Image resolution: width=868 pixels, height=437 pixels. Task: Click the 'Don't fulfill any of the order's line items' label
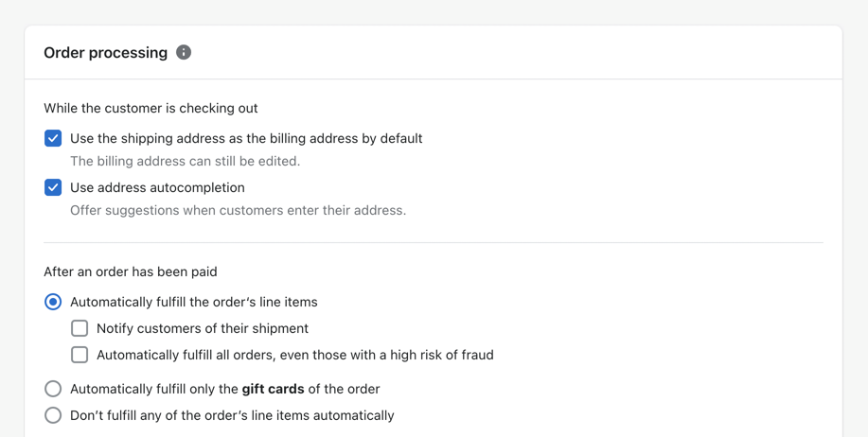[232, 415]
